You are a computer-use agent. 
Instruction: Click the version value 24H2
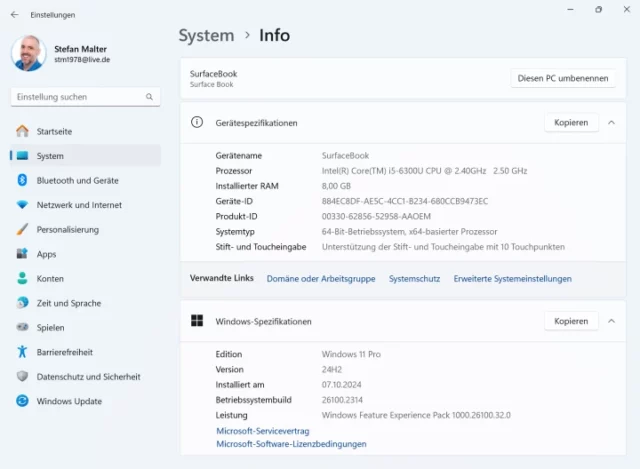[x=332, y=369]
